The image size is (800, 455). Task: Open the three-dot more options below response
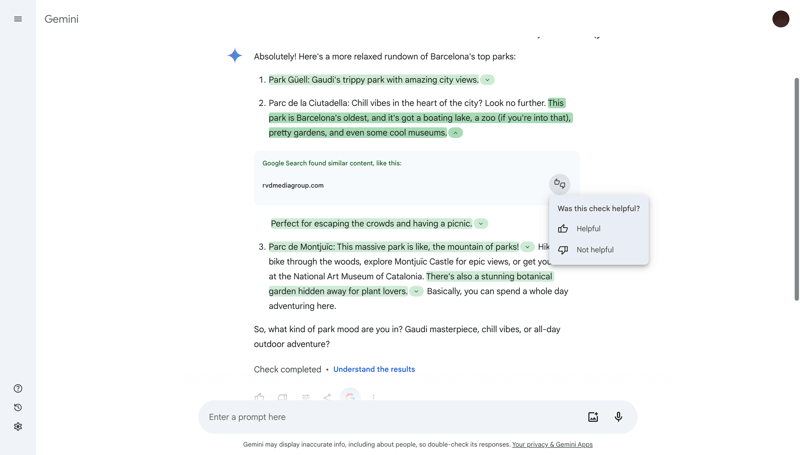373,397
